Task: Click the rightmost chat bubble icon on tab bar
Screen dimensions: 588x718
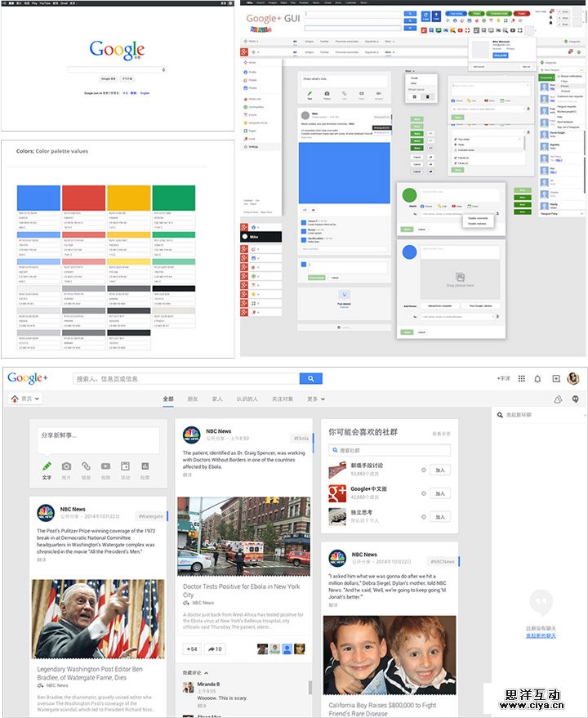Action: pos(576,399)
